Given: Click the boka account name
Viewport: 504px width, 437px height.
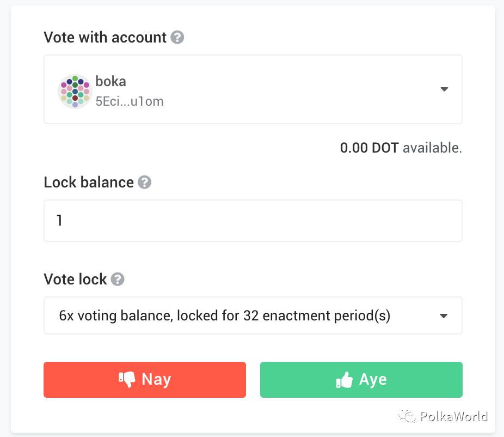Looking at the screenshot, I should click(x=110, y=82).
